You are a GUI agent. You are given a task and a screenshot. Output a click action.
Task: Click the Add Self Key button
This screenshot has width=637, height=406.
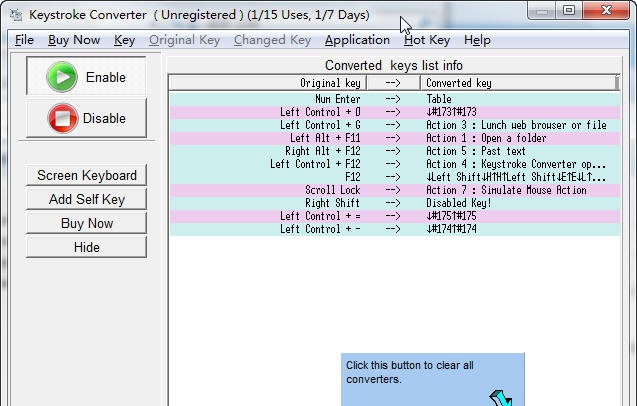87,199
